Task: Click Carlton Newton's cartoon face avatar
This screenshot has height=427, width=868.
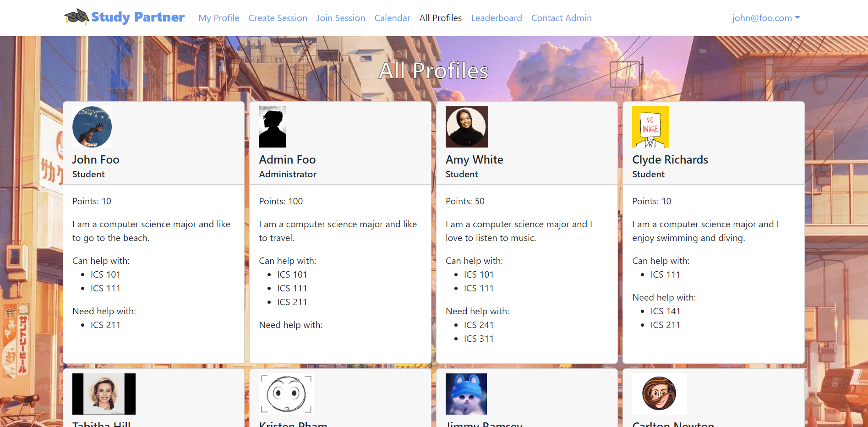Action: coord(659,394)
